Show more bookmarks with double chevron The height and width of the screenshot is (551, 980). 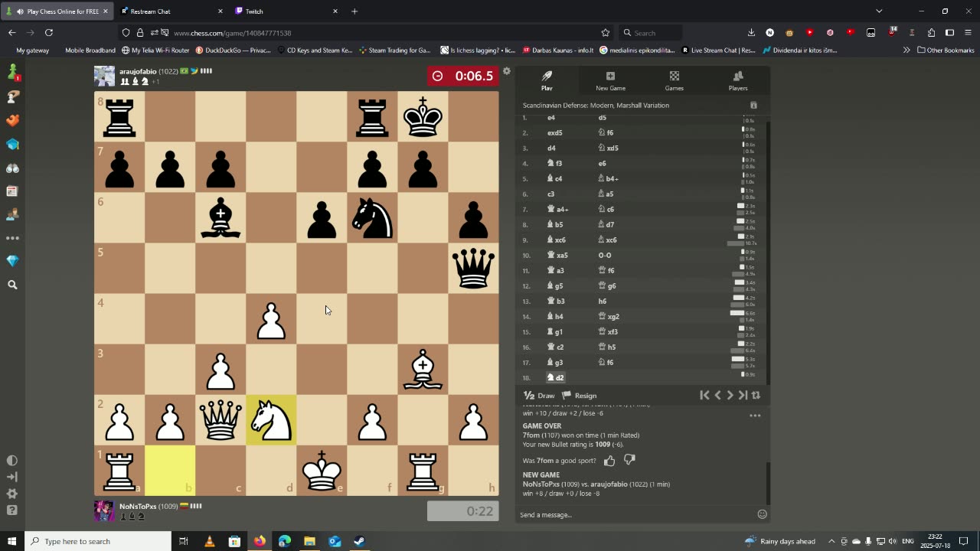906,51
